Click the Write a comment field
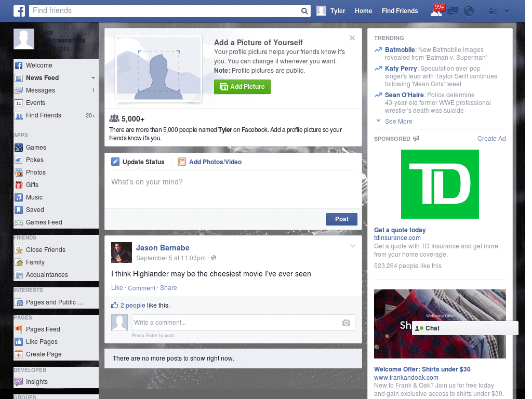Image resolution: width=532 pixels, height=399 pixels. 237,323
